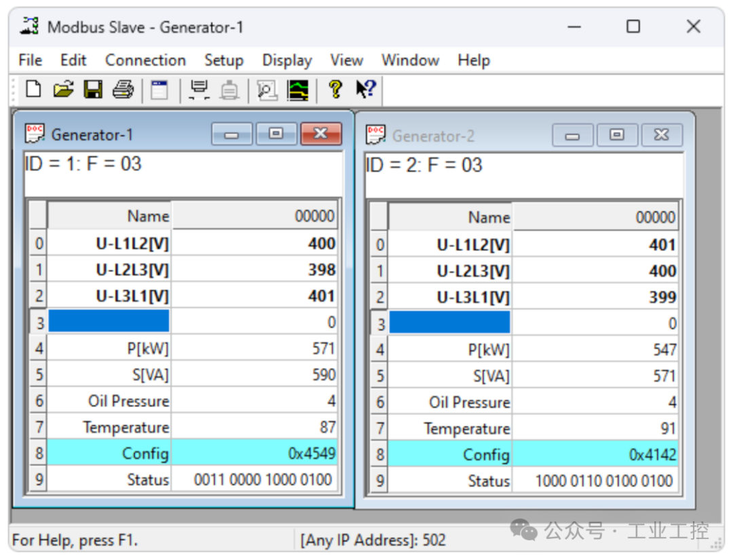Screen dimensions: 733x560
Task: Open the new window toolbar icon
Action: tap(159, 90)
